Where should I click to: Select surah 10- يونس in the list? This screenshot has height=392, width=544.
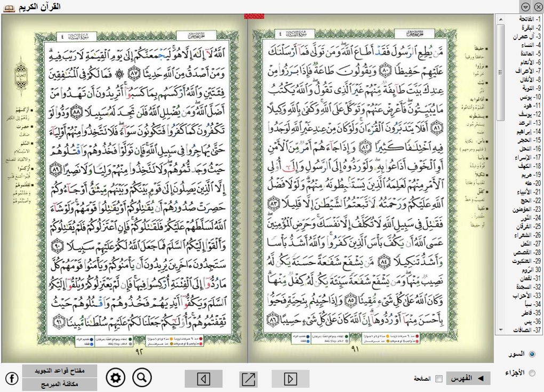pos(530,97)
